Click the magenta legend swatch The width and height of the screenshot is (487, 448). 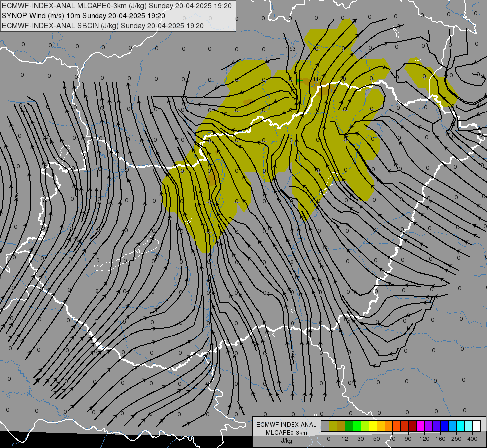point(421,426)
